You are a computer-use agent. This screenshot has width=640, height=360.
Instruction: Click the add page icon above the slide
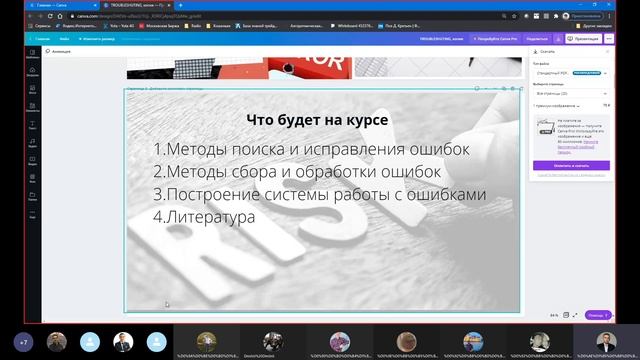coord(521,89)
